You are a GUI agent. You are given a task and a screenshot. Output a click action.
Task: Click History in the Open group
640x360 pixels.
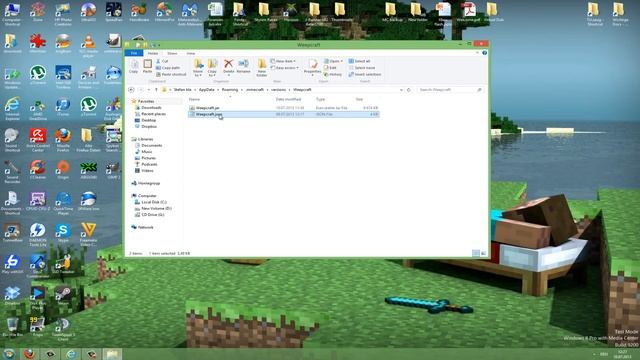click(x=333, y=74)
